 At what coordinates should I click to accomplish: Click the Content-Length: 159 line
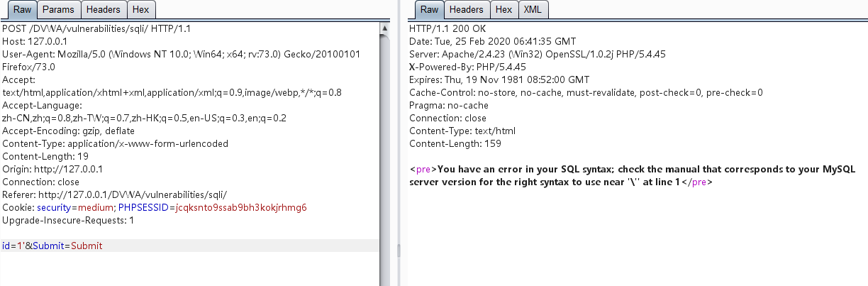tap(455, 144)
